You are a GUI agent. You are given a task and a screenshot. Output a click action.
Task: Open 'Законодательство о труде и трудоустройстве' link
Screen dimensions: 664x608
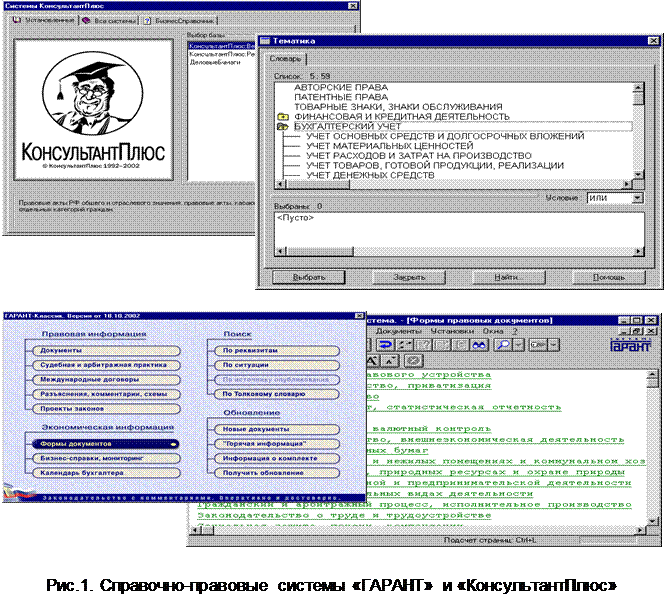344,516
